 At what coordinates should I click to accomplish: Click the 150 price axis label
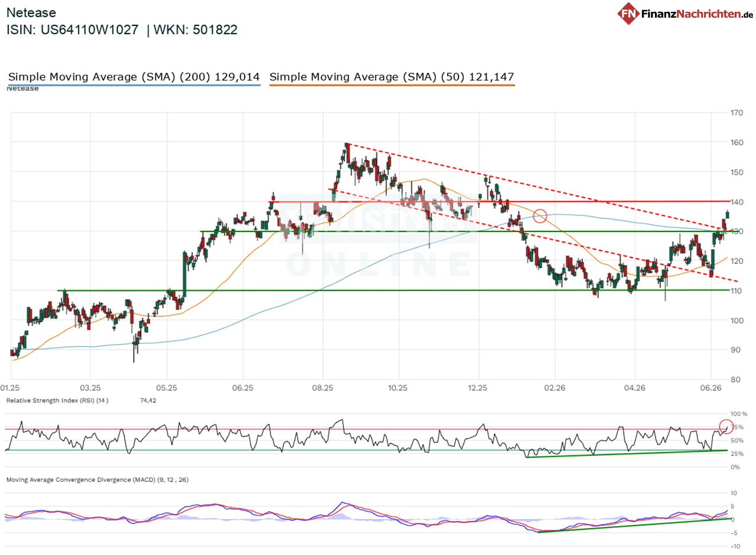tap(737, 172)
